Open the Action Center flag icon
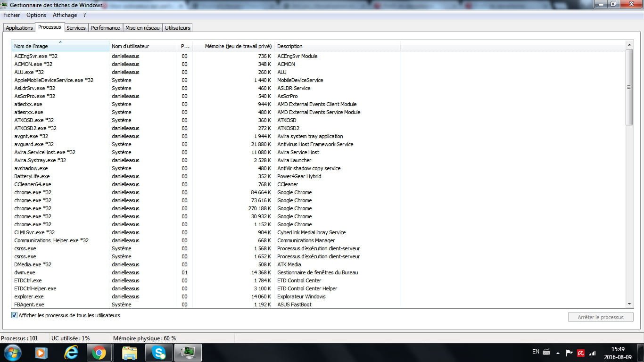The height and width of the screenshot is (362, 644). point(570,353)
